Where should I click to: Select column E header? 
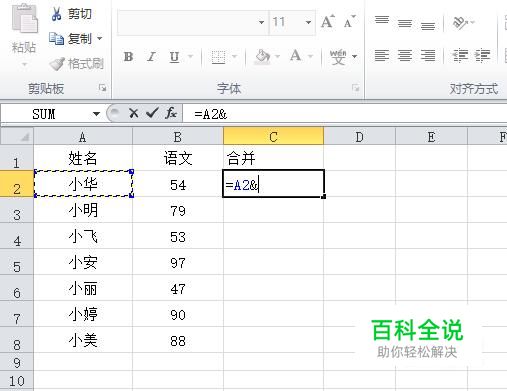click(x=431, y=136)
